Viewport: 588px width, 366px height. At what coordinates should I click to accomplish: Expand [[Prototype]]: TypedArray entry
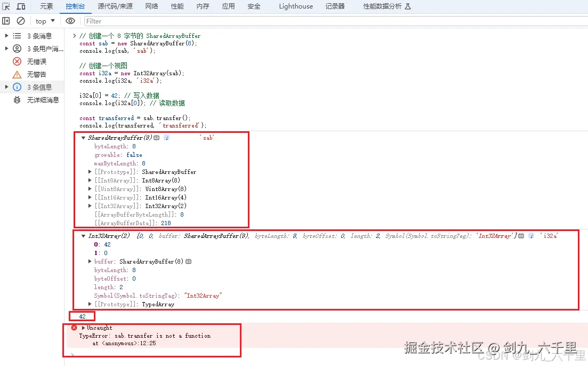[90, 304]
